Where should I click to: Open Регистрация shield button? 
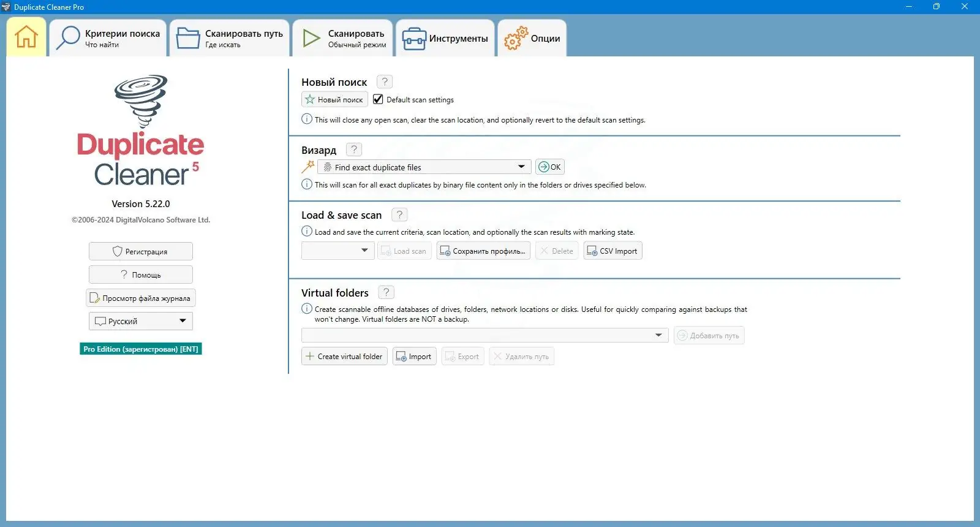click(x=141, y=251)
